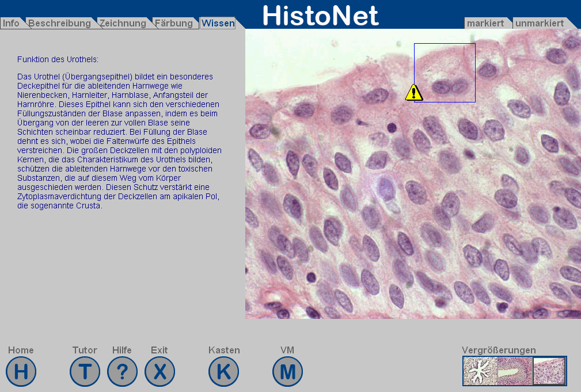Select the Zeichnung tab

pos(123,24)
